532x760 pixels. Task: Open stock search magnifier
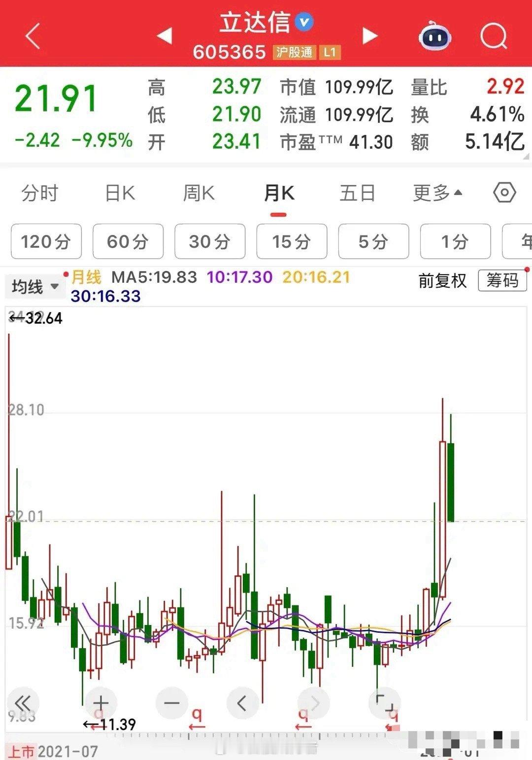[494, 35]
